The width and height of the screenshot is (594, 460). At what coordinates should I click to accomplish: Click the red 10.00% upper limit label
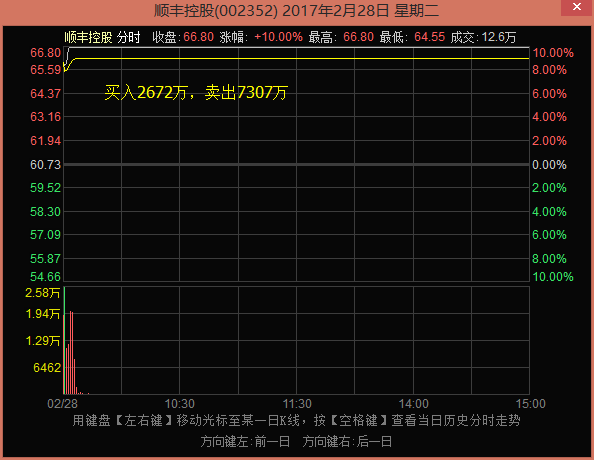(x=553, y=53)
